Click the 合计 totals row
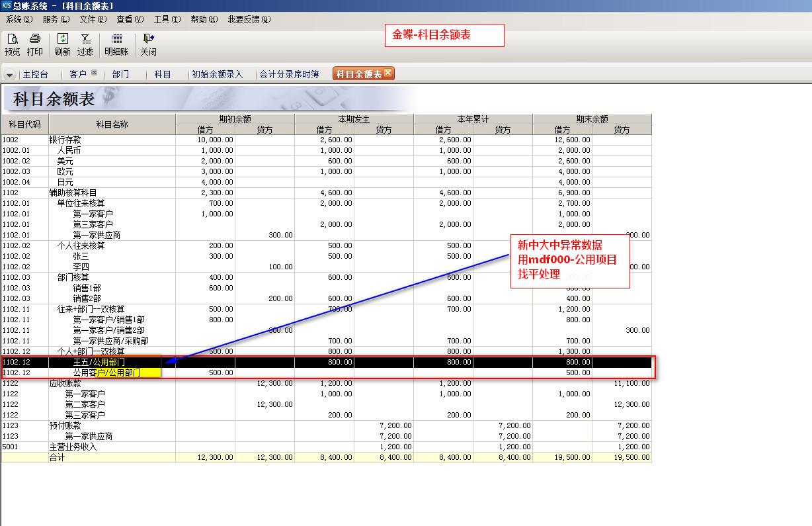This screenshot has height=526, width=812. click(x=58, y=458)
